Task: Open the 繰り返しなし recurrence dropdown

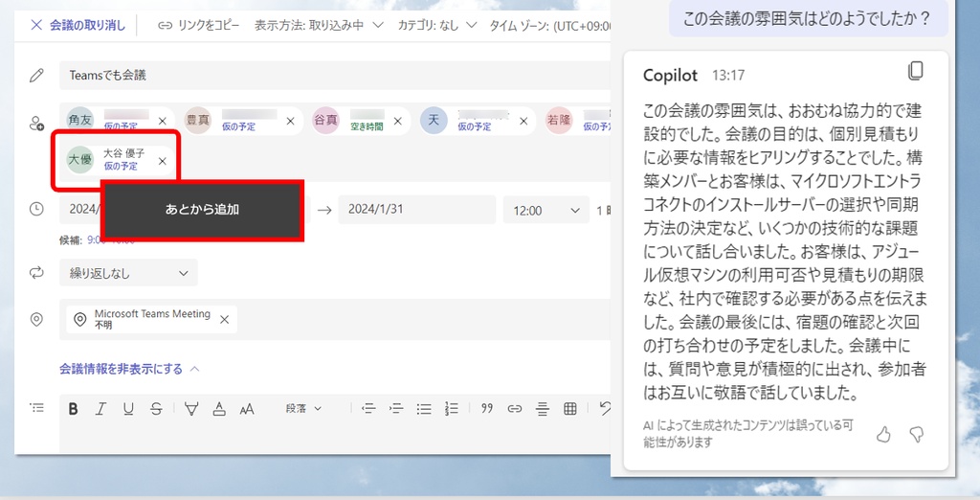Action: [129, 273]
